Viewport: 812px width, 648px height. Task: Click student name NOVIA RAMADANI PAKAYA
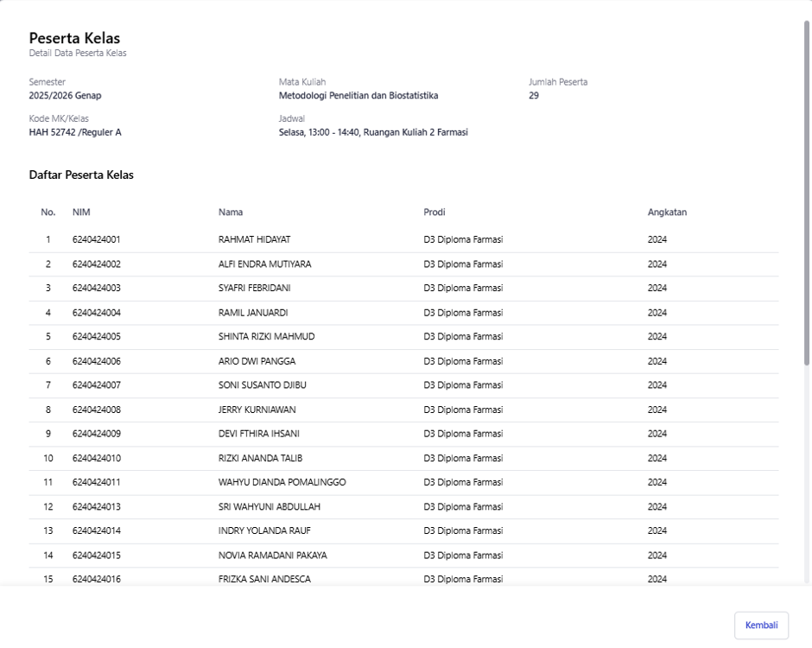272,556
